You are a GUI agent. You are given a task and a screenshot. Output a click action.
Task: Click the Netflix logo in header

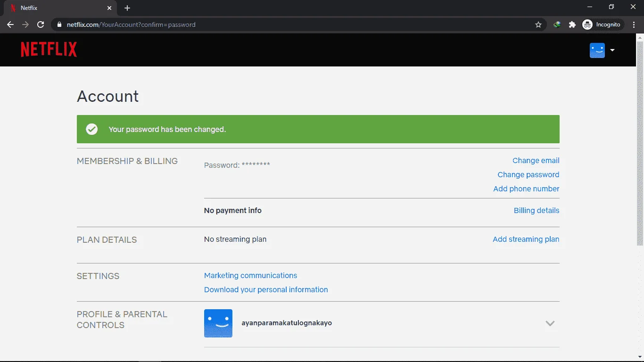coord(49,49)
